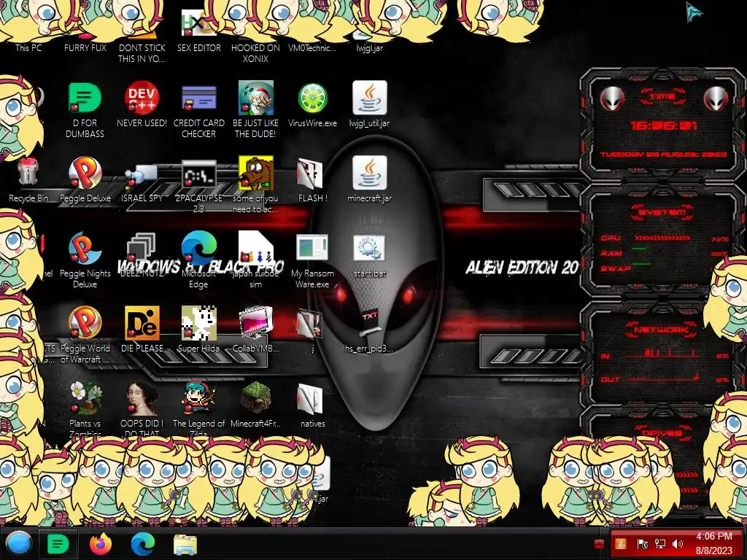Select the VM0Technic... desktop label
The width and height of the screenshot is (747, 560).
click(x=312, y=48)
